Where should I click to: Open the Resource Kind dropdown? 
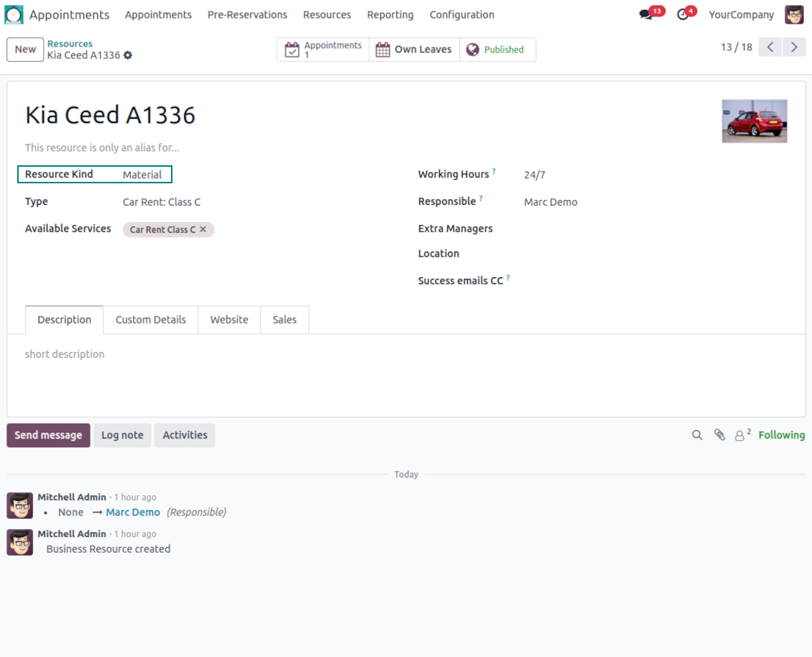142,175
